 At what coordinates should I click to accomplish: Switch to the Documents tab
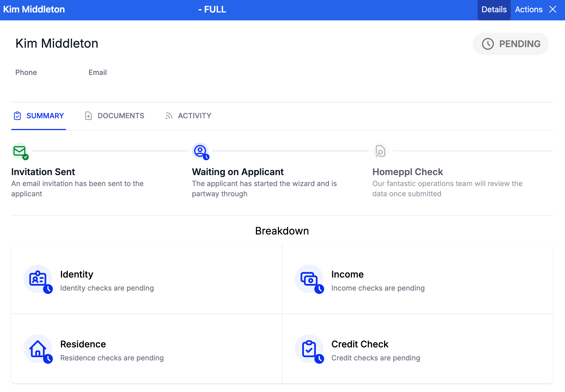point(115,116)
